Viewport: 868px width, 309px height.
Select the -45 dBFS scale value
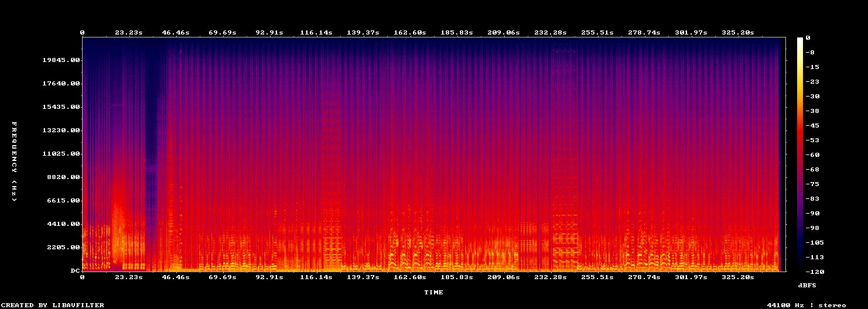(x=812, y=126)
